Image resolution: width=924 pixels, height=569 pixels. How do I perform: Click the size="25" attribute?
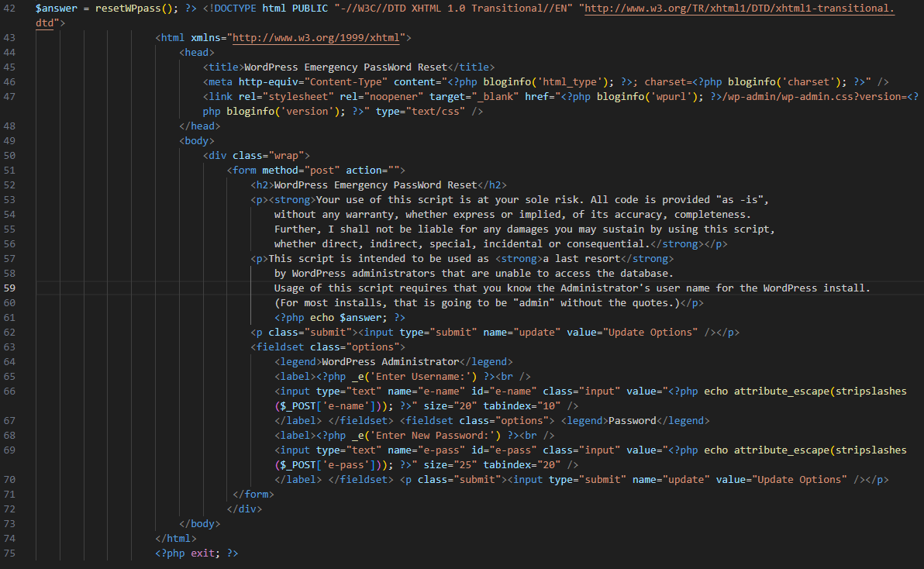[x=450, y=465]
